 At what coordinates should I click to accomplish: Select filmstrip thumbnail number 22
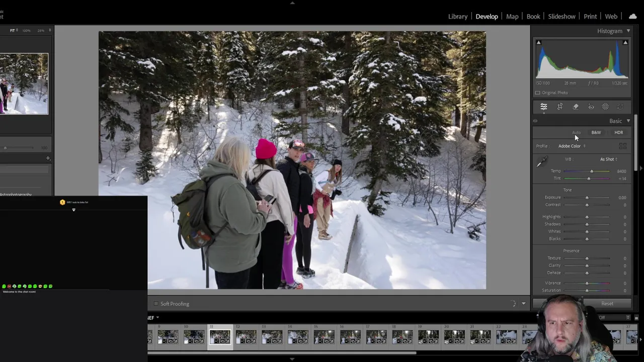(x=506, y=337)
